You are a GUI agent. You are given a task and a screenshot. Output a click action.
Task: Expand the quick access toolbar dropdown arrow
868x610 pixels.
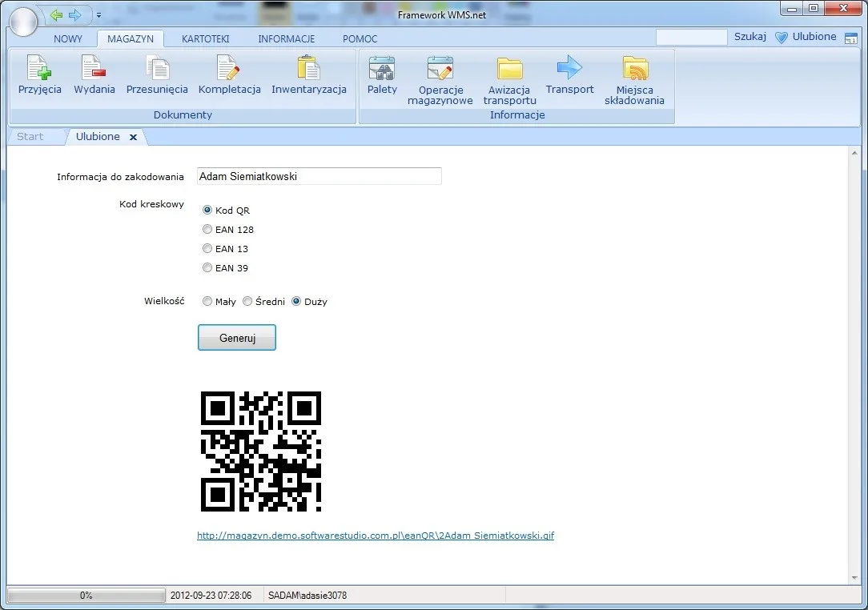tap(98, 15)
